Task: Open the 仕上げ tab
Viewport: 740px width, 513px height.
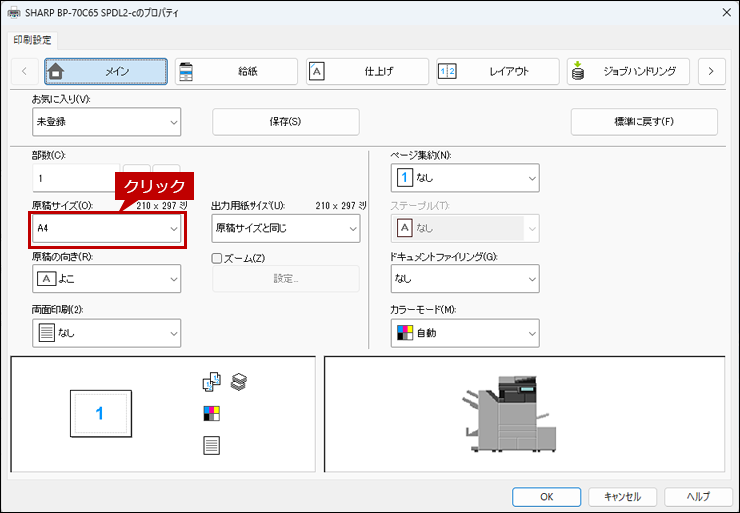Action: 367,71
